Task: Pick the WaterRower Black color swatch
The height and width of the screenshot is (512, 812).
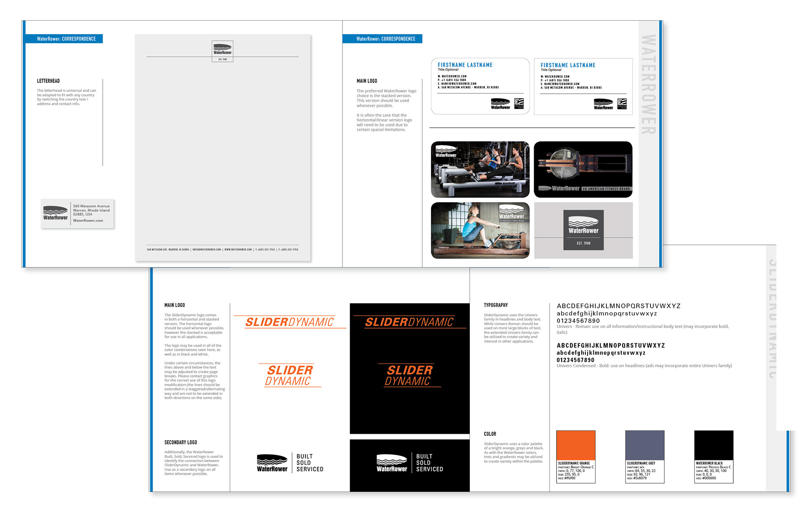Action: (713, 445)
